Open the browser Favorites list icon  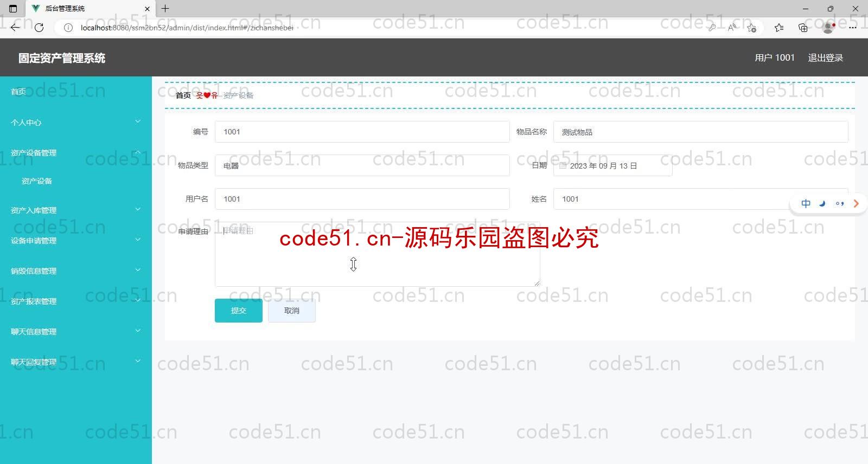coord(779,28)
